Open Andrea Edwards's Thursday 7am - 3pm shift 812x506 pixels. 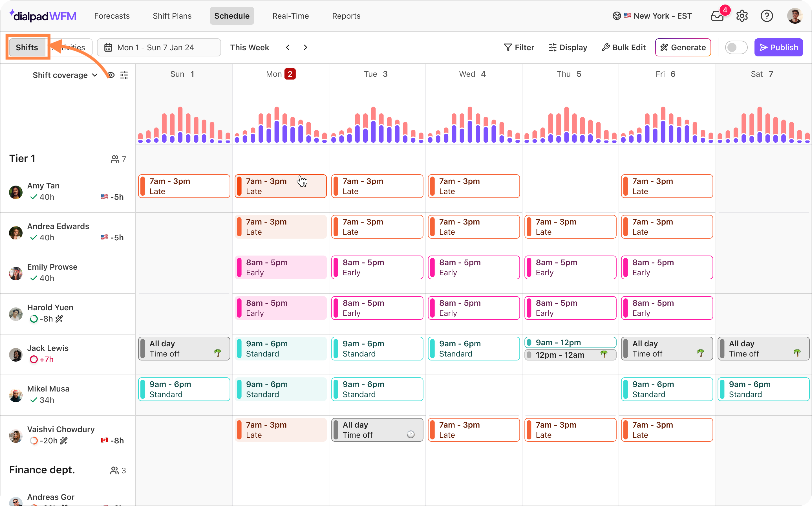click(x=571, y=227)
